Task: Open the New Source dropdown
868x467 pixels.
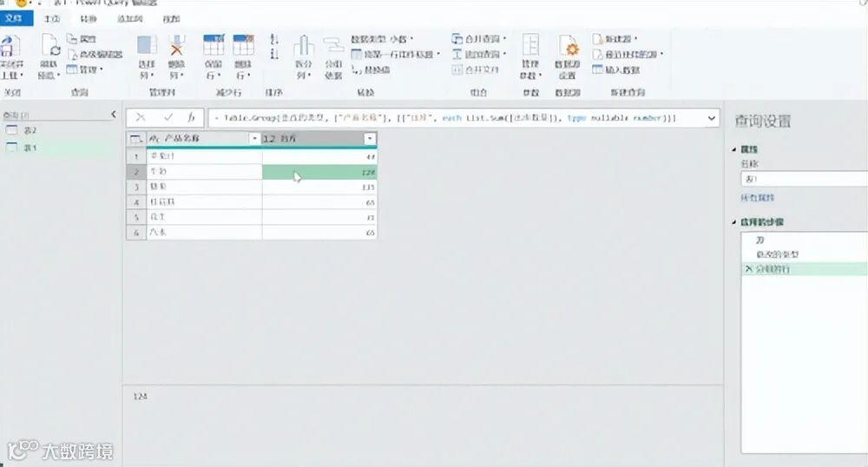Action: pos(615,39)
